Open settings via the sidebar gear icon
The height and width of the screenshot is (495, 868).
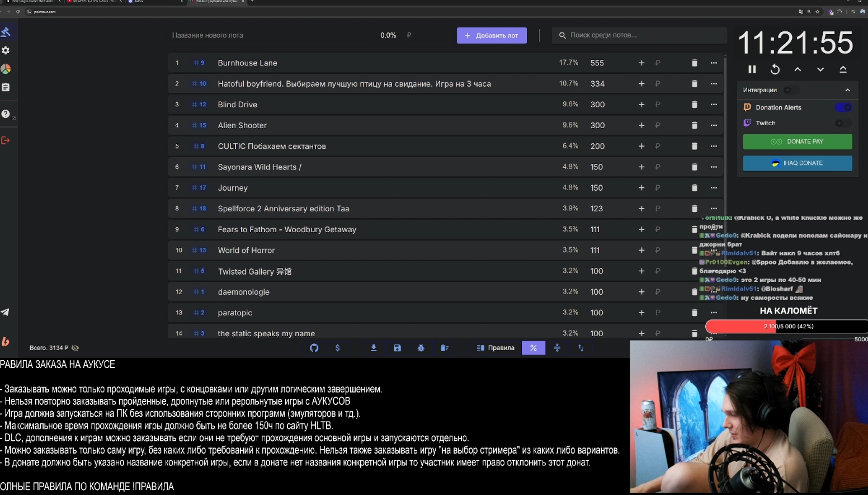pyautogui.click(x=6, y=50)
